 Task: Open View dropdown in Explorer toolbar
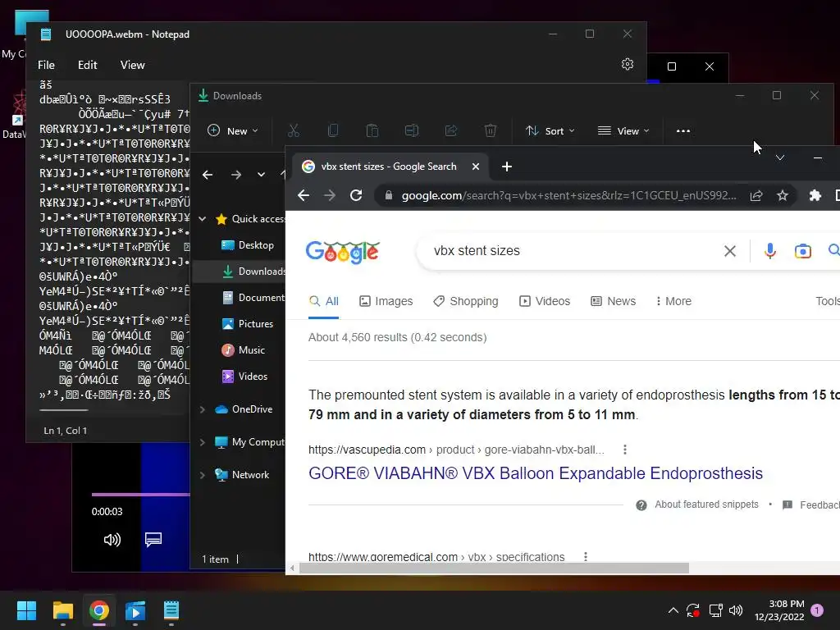(x=623, y=130)
